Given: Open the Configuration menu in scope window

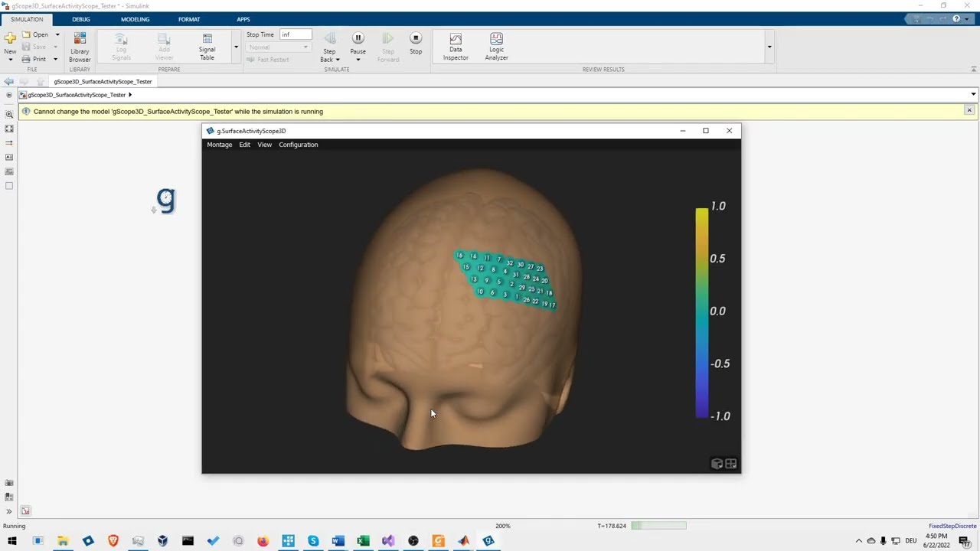Looking at the screenshot, I should [x=298, y=145].
